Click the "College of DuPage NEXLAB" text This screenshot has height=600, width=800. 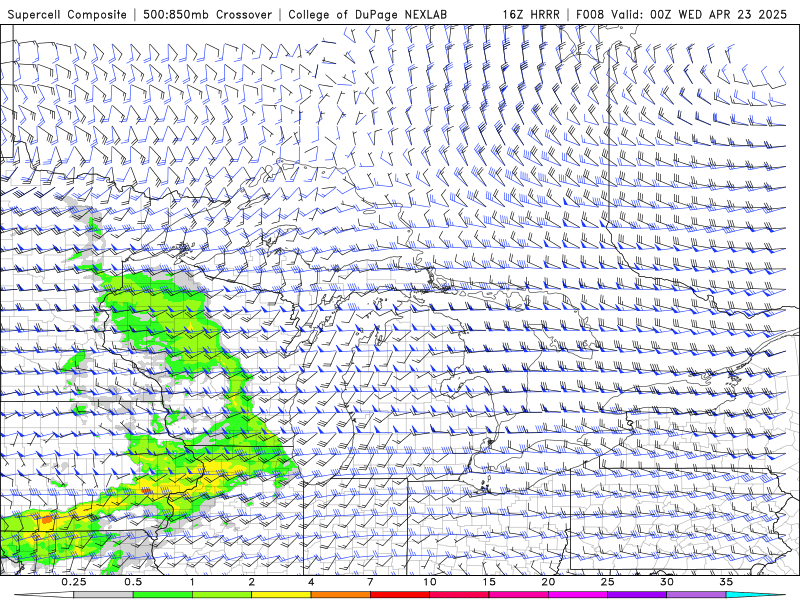[x=367, y=14]
